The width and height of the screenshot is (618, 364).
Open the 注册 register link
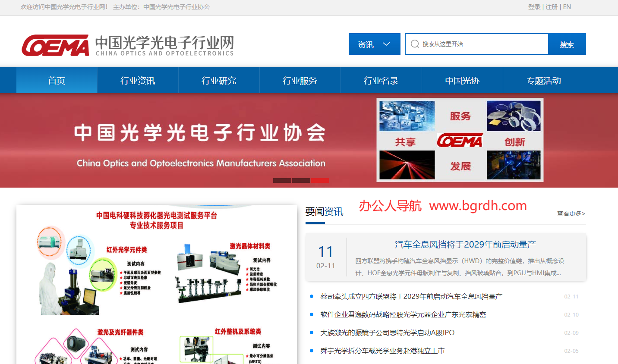[x=552, y=7]
